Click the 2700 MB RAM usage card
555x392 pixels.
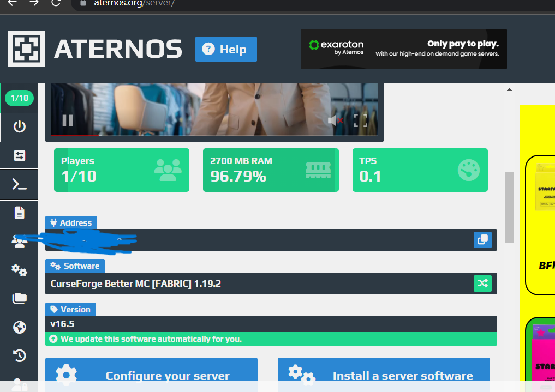point(271,170)
